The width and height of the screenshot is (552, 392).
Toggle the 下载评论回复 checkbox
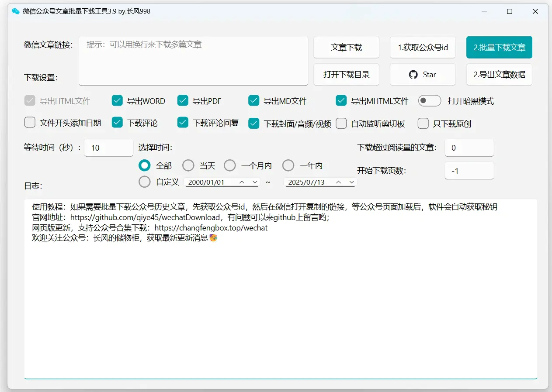click(x=182, y=123)
